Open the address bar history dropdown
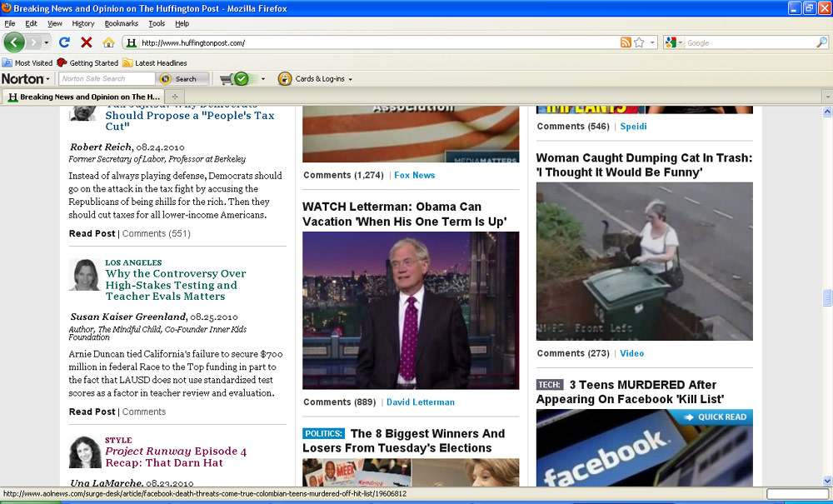Screen dimensions: 833x504 (652, 42)
